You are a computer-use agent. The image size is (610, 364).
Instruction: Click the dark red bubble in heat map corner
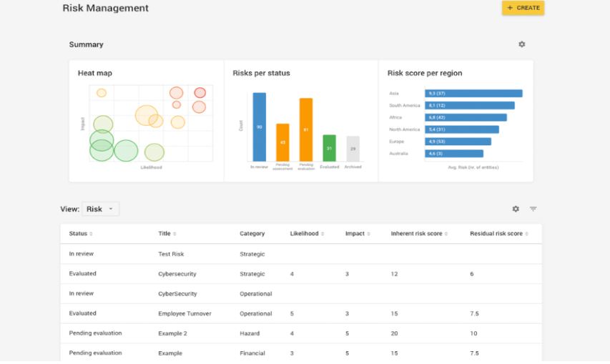pyautogui.click(x=200, y=92)
